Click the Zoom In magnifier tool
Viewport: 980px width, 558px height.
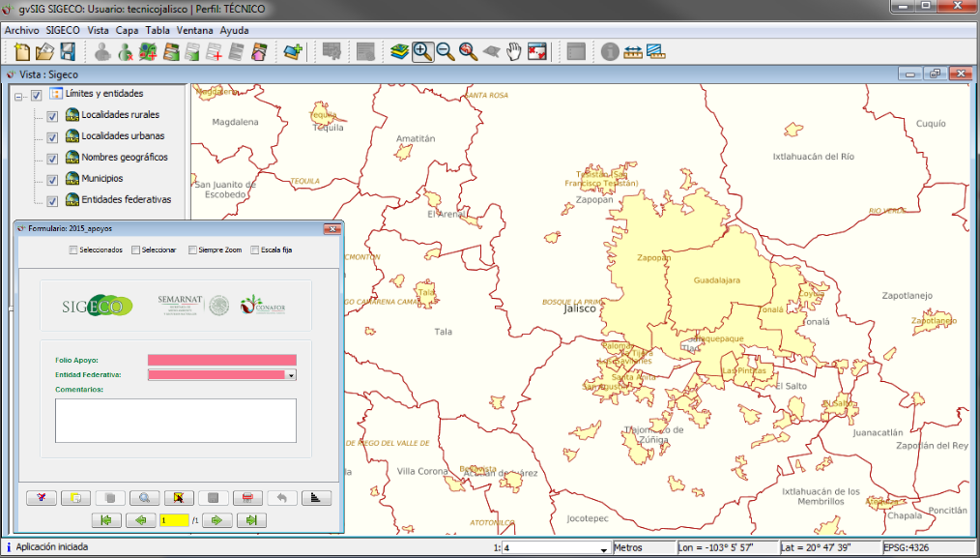[x=422, y=51]
